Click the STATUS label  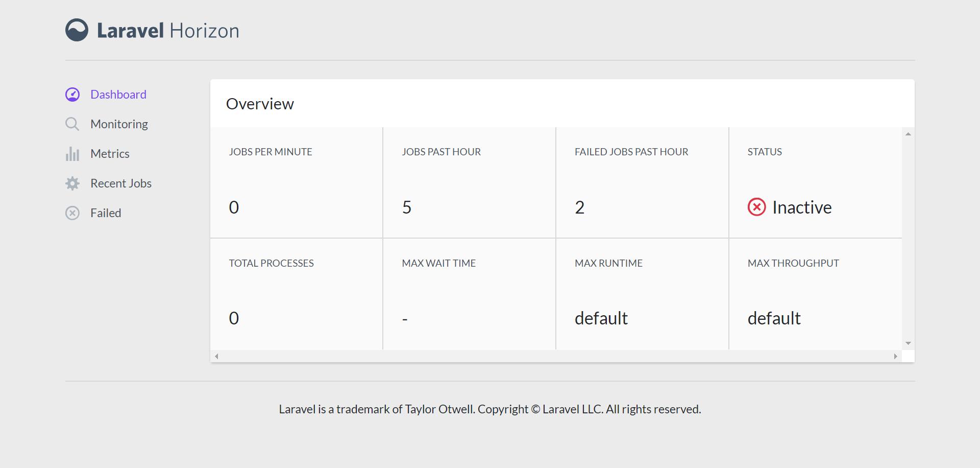pos(765,152)
